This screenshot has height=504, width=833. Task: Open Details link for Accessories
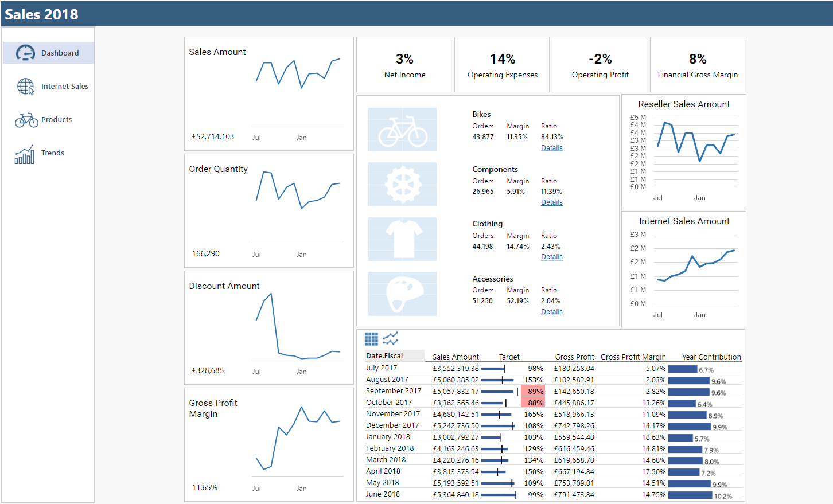tap(551, 312)
